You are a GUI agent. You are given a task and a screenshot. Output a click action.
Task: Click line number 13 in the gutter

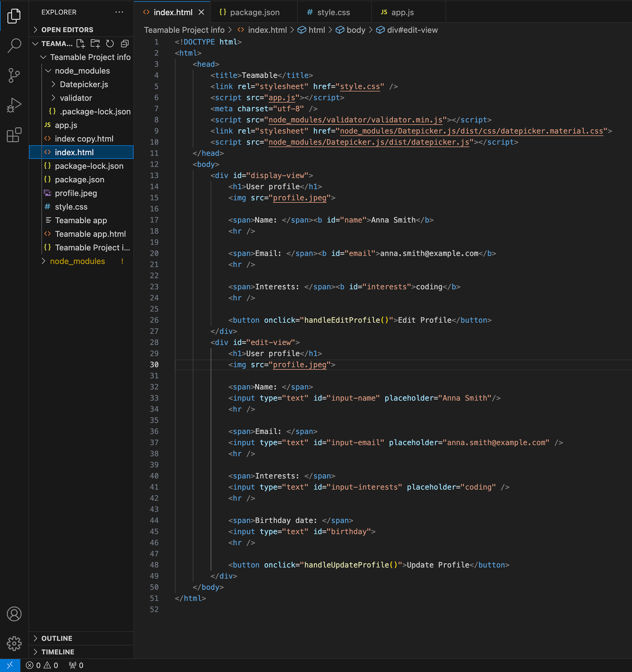pyautogui.click(x=154, y=176)
